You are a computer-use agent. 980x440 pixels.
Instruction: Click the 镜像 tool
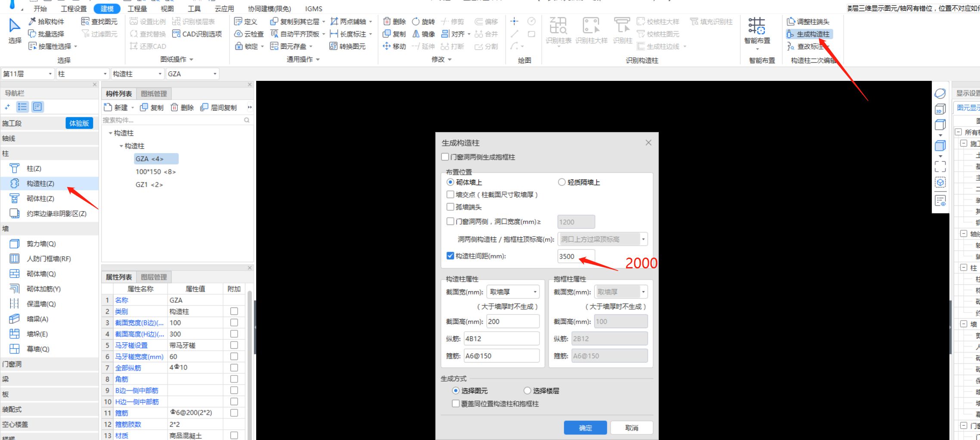point(424,34)
